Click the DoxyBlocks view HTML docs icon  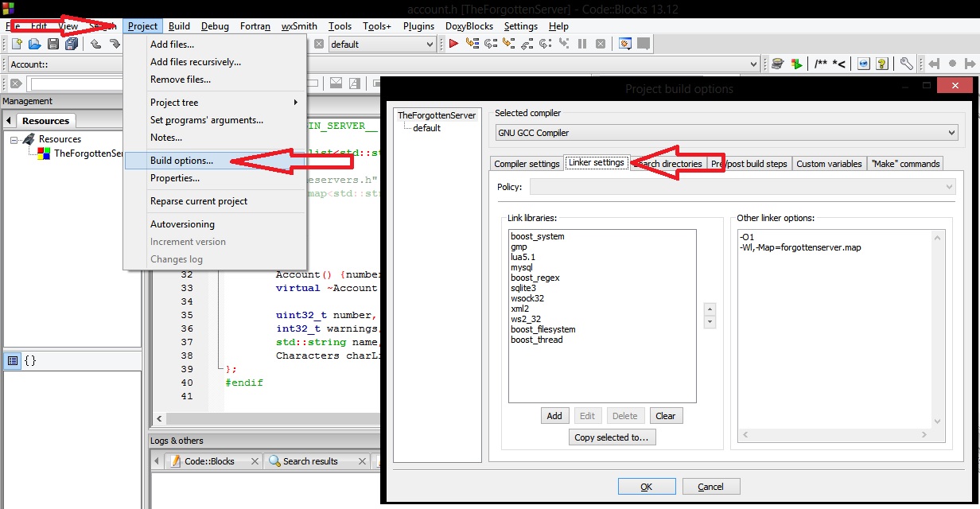tap(862, 64)
